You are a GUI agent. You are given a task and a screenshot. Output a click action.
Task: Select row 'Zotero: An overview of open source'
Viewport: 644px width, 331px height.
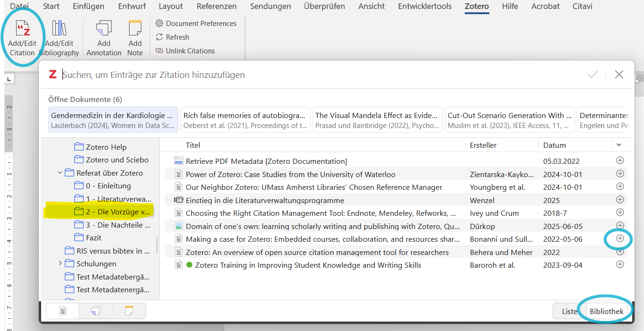(395, 252)
